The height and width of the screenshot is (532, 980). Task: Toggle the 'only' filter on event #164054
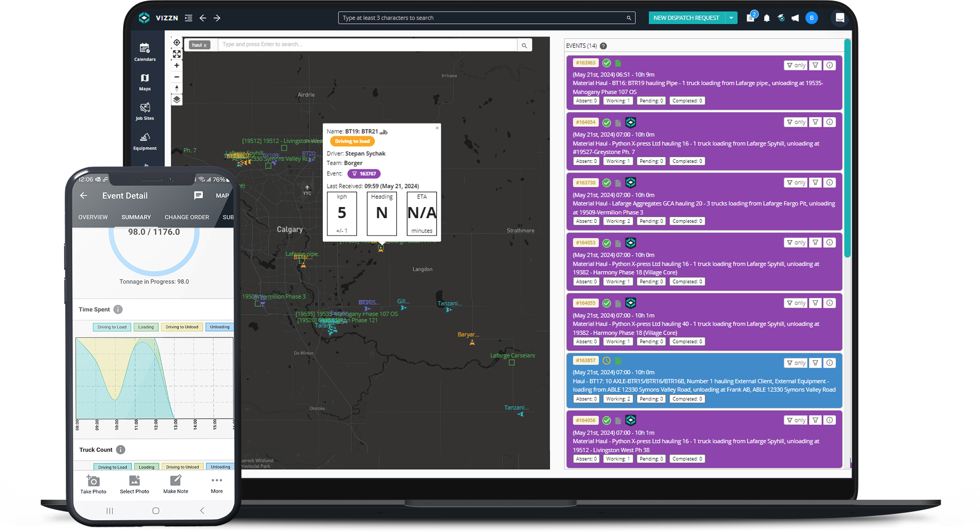(x=795, y=122)
